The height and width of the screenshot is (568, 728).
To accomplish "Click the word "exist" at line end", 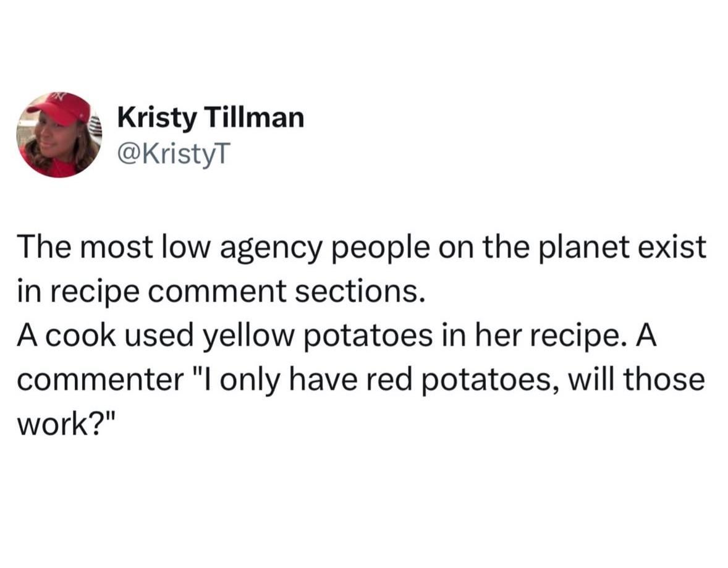I will coord(679,248).
